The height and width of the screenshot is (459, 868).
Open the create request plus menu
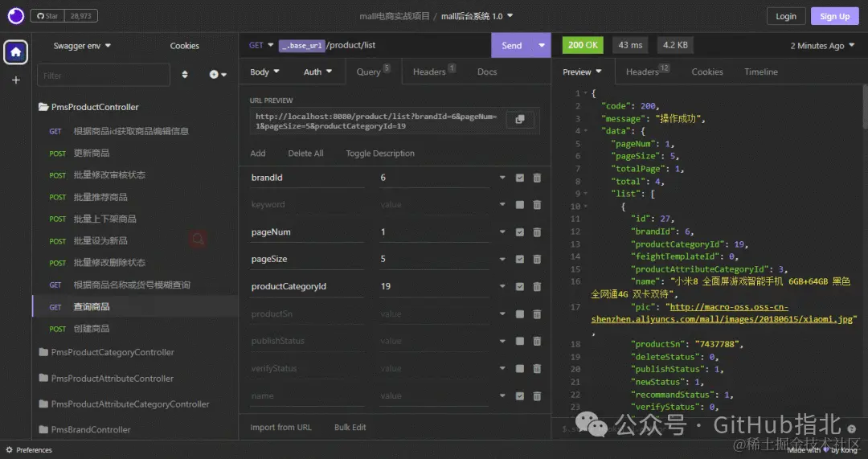tap(218, 74)
